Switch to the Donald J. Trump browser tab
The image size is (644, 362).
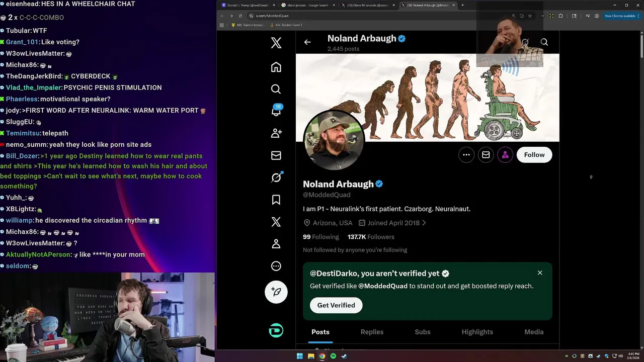pyautogui.click(x=248, y=5)
